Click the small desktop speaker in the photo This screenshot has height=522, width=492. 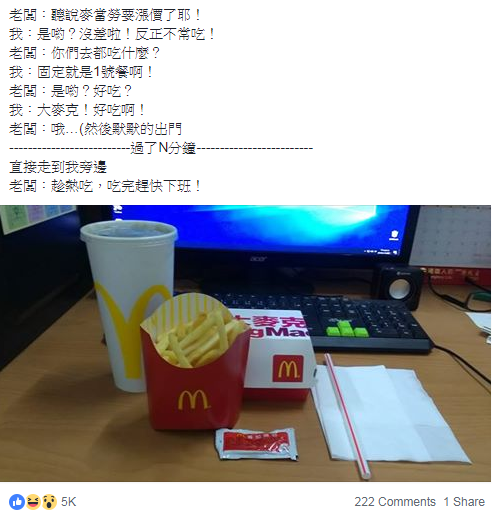[x=399, y=287]
